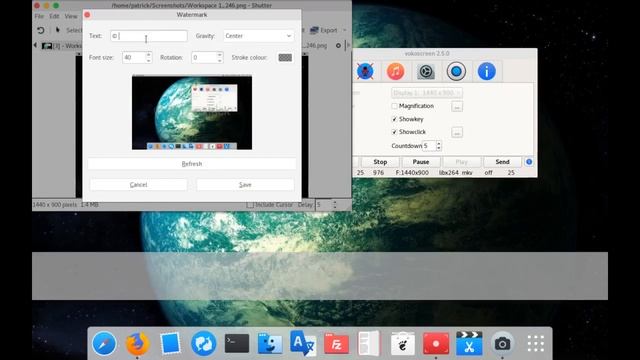Click pointer Selection tool in Shutter toolbar
Screen dimensions: 640x360
click(58, 30)
